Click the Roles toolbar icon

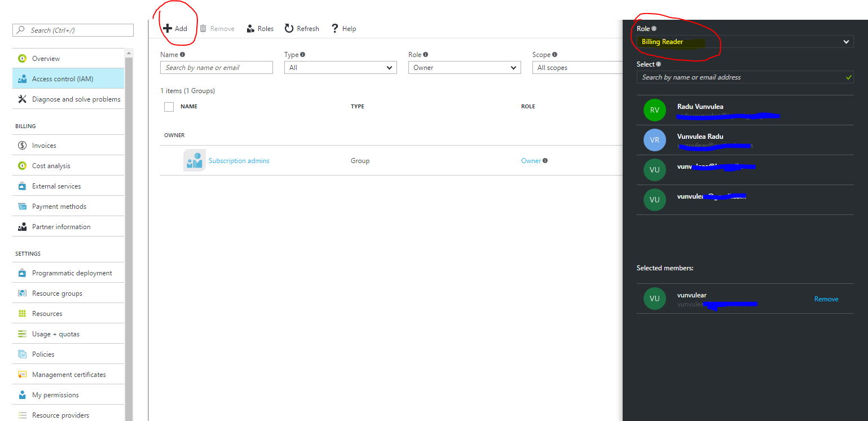[259, 28]
